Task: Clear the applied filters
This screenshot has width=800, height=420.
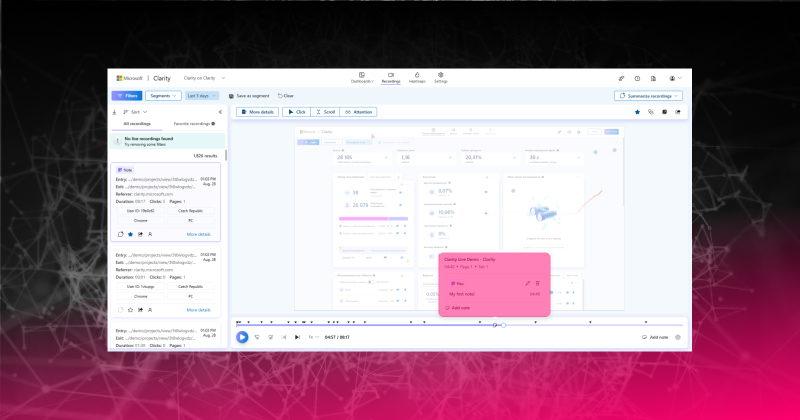Action: (x=286, y=96)
